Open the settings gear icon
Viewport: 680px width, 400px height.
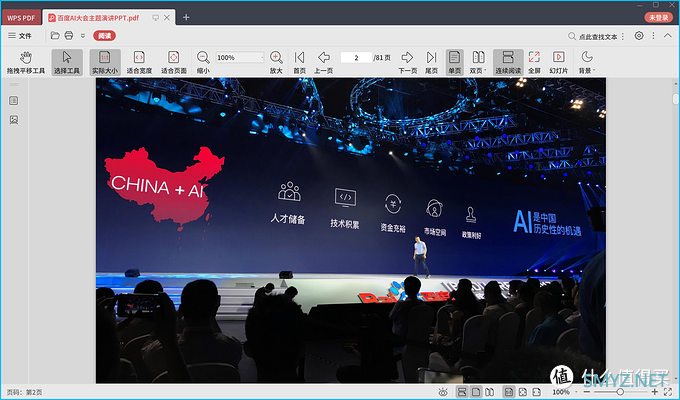[639, 36]
